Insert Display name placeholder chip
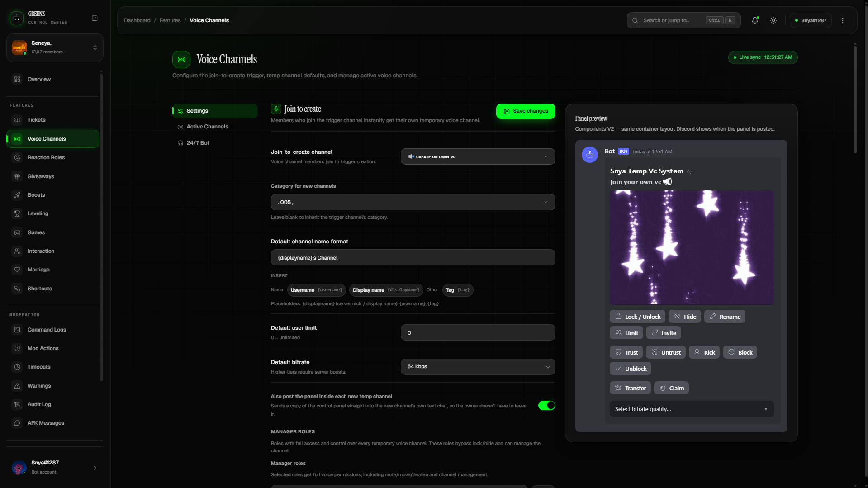868x488 pixels. click(x=386, y=290)
